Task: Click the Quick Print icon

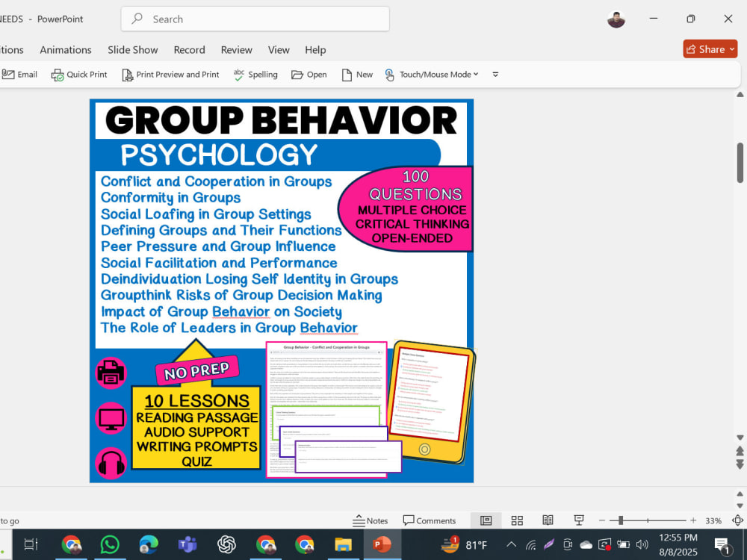Action: click(79, 75)
